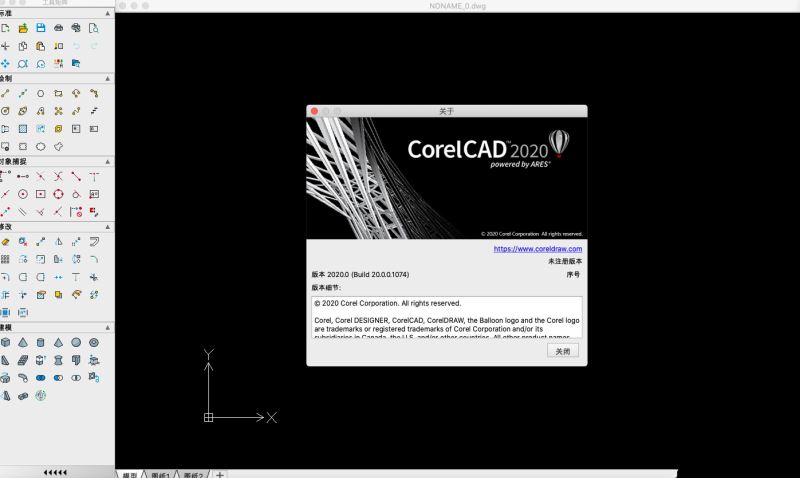Switch to the 图纸1 sheet tab
This screenshot has height=478, width=800.
[x=160, y=475]
